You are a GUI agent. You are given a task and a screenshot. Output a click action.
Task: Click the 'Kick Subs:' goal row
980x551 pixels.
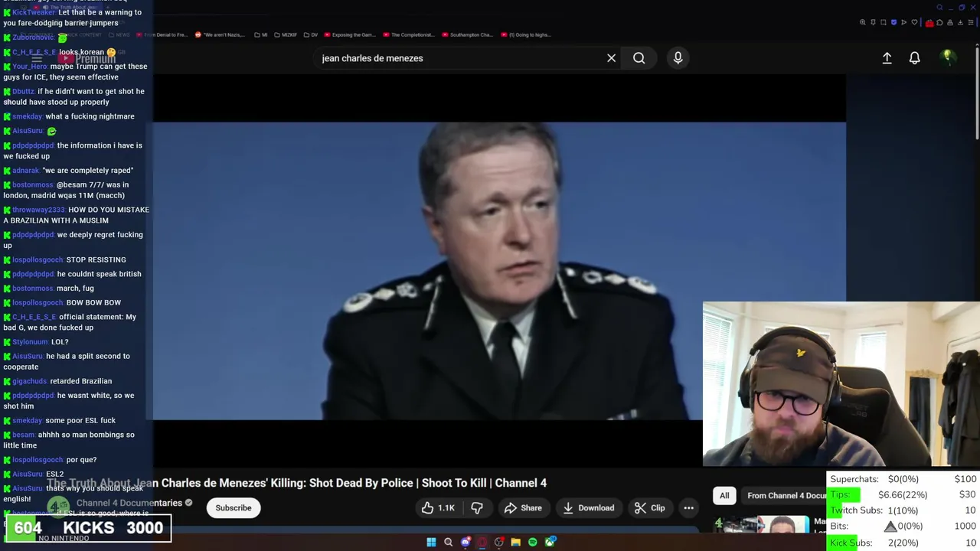click(903, 543)
